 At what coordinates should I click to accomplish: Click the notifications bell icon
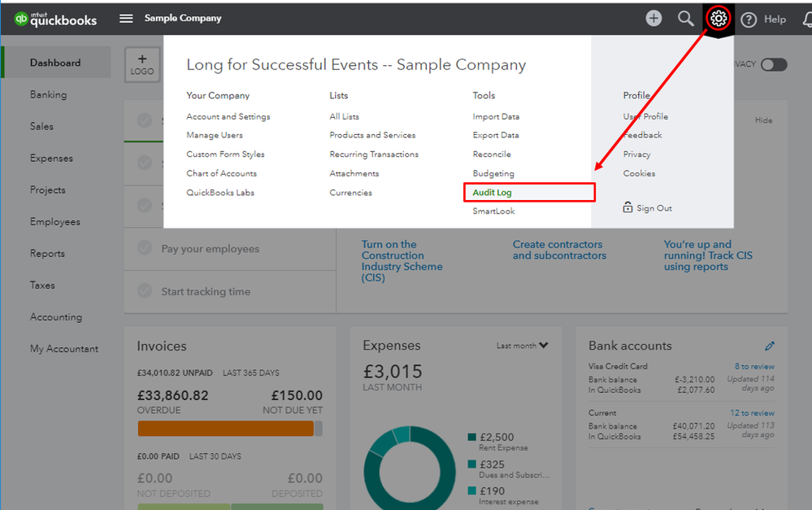[805, 19]
